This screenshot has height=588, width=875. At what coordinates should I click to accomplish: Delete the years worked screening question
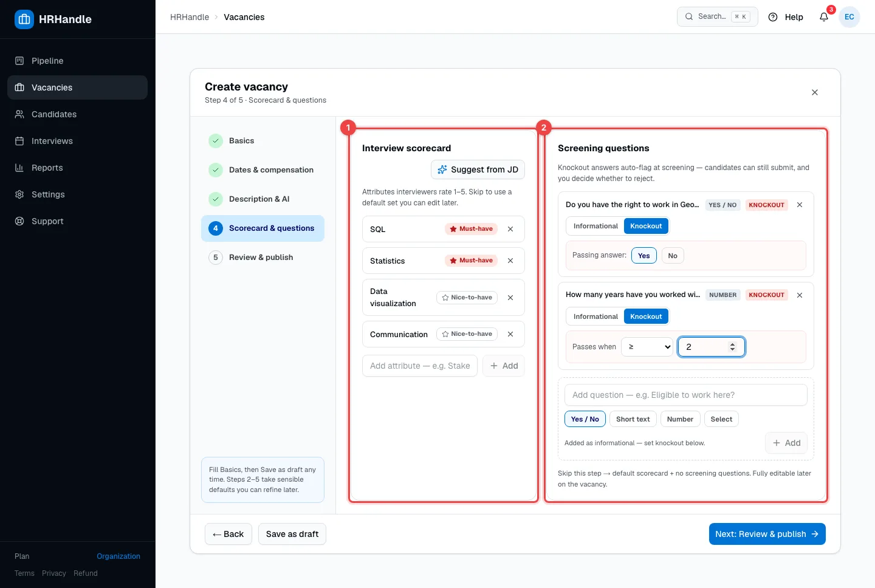pyautogui.click(x=800, y=295)
